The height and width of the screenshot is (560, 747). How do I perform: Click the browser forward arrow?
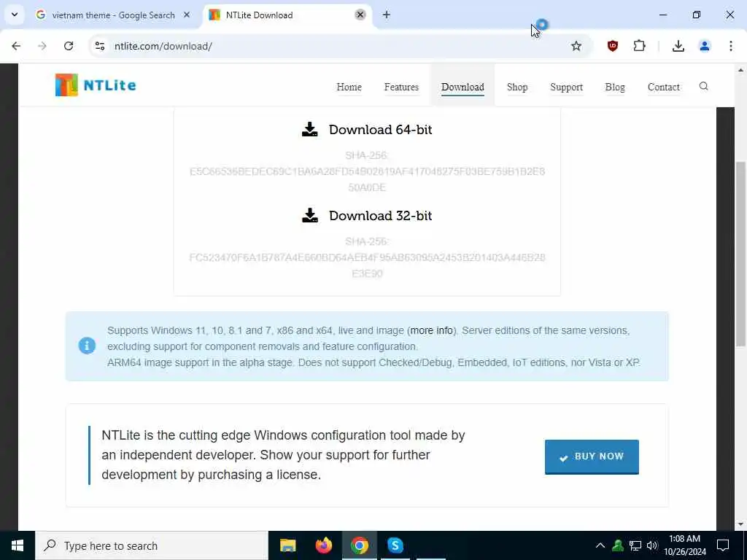42,46
